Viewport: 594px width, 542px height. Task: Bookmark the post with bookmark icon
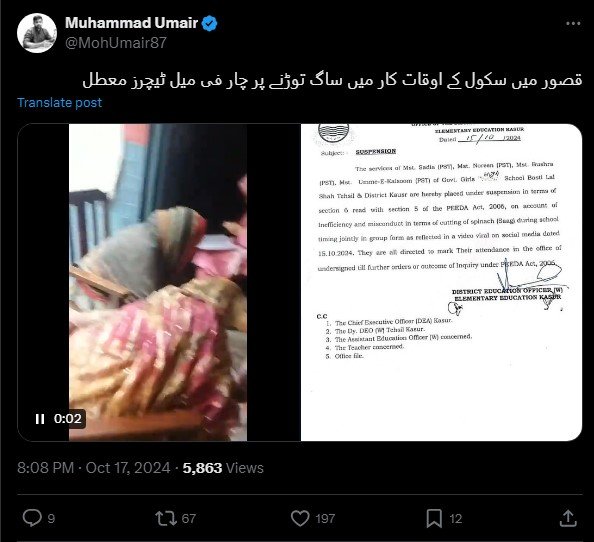(x=434, y=518)
